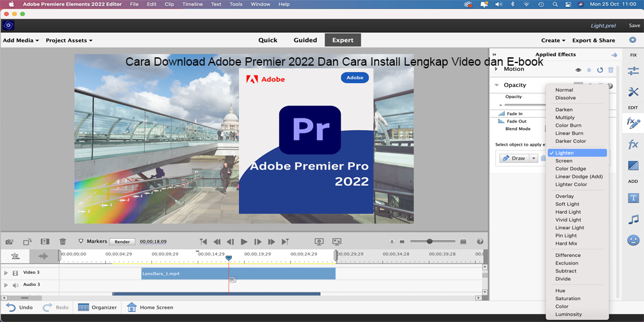644x322 pixels.
Task: Click the Save button
Action: tap(634, 26)
